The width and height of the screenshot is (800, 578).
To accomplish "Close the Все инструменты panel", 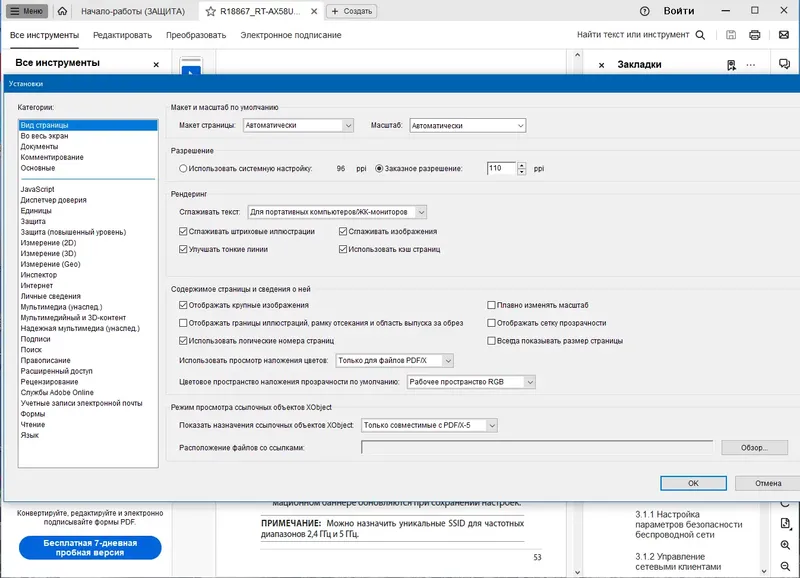I will coord(156,64).
